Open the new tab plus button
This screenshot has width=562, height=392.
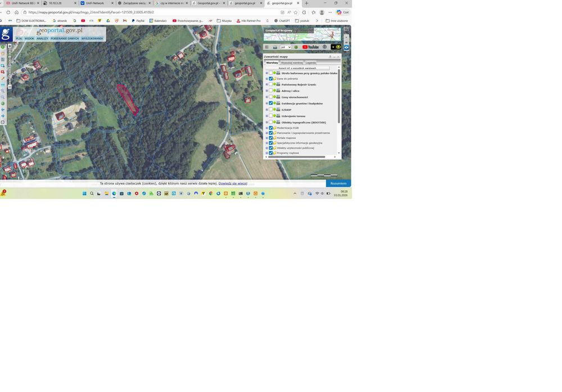(x=306, y=3)
